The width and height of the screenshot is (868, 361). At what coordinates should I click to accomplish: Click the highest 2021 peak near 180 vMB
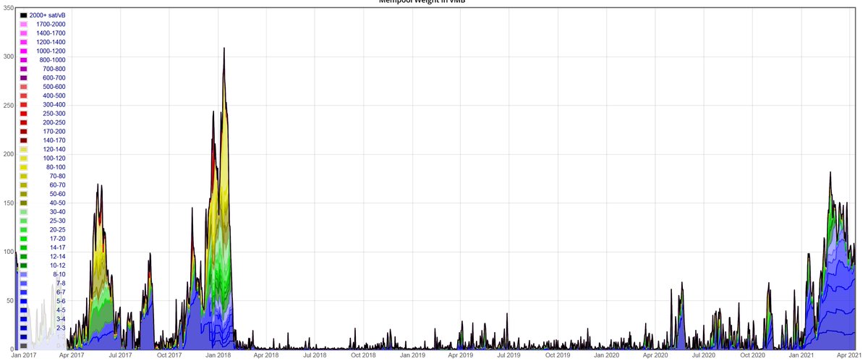click(x=830, y=172)
